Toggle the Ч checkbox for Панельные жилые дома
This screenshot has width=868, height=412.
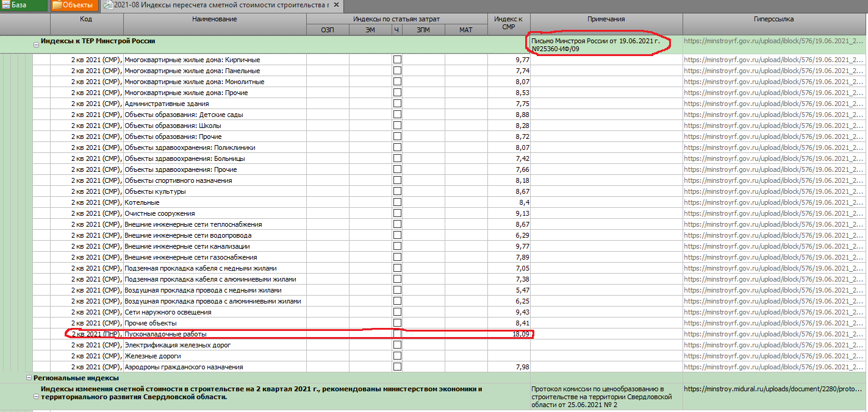point(397,71)
